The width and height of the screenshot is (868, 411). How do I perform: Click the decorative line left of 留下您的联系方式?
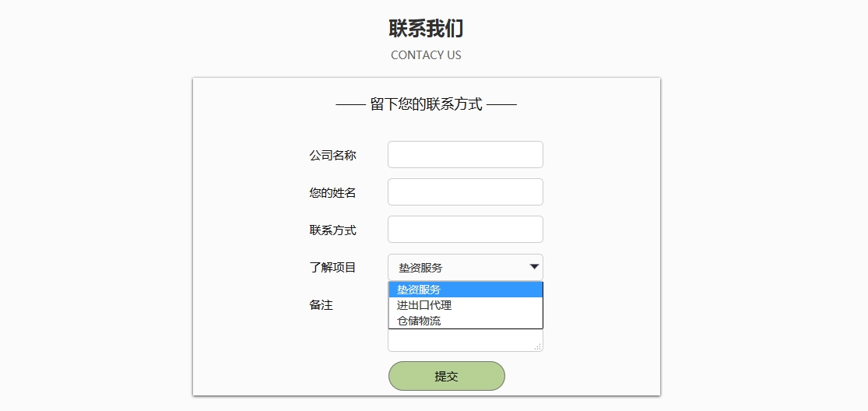351,104
